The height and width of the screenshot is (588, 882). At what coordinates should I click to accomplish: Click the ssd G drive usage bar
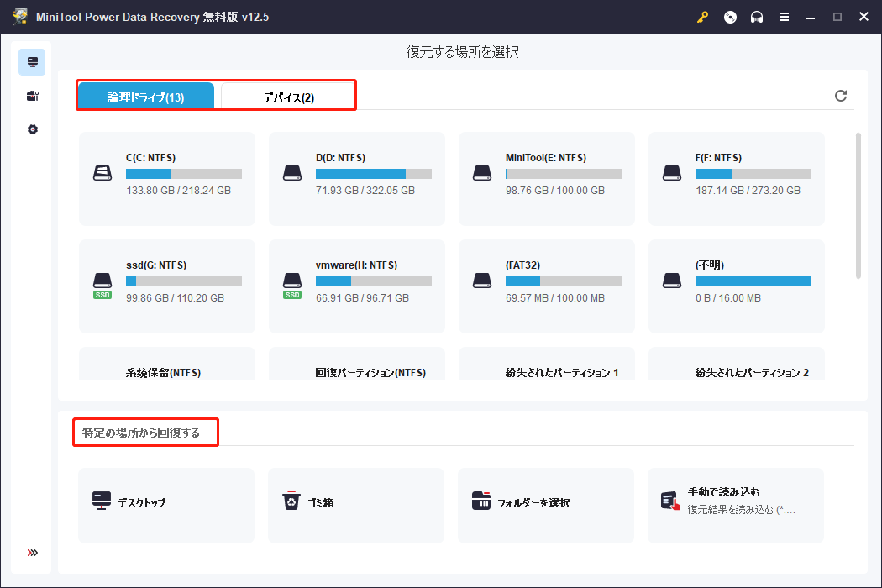click(x=184, y=281)
